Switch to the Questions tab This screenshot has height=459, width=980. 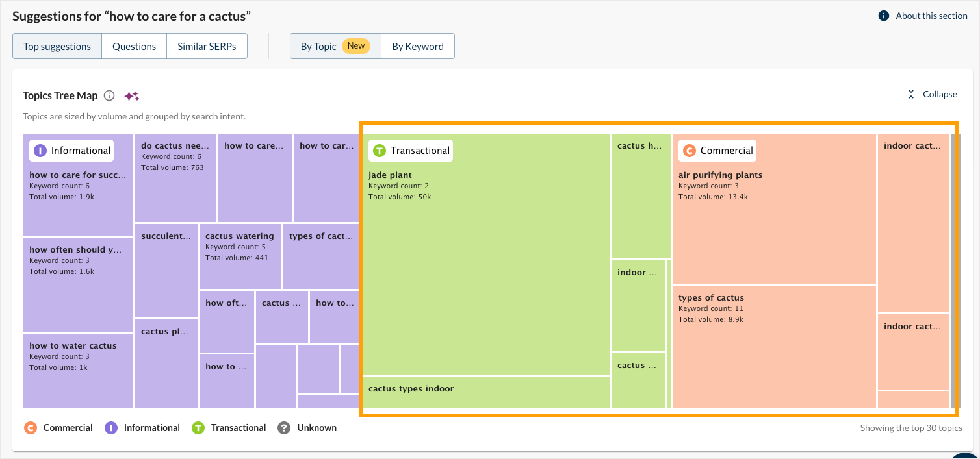tap(134, 46)
